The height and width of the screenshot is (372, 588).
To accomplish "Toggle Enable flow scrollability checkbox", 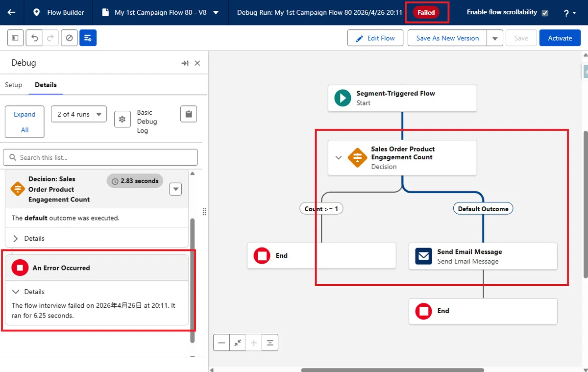I will pyautogui.click(x=545, y=13).
